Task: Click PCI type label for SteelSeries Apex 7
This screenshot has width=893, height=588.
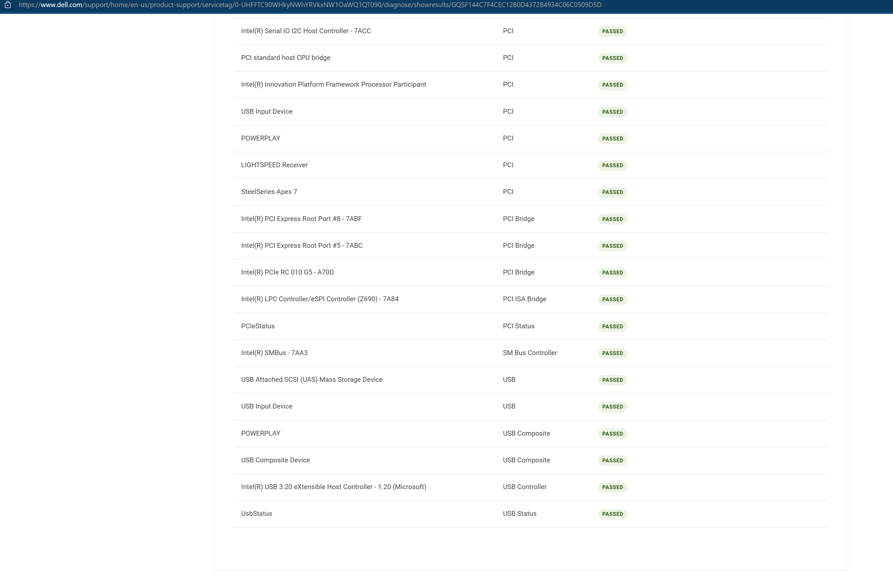Action: click(x=508, y=192)
